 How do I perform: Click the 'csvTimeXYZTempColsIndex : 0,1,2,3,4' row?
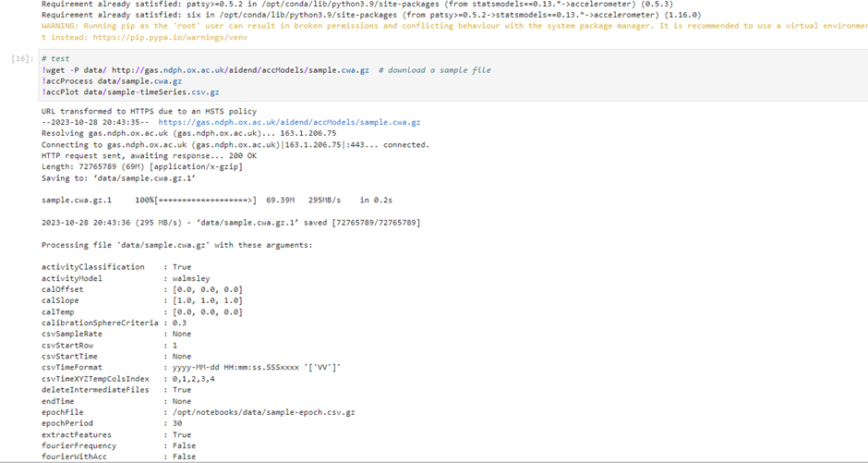point(127,379)
